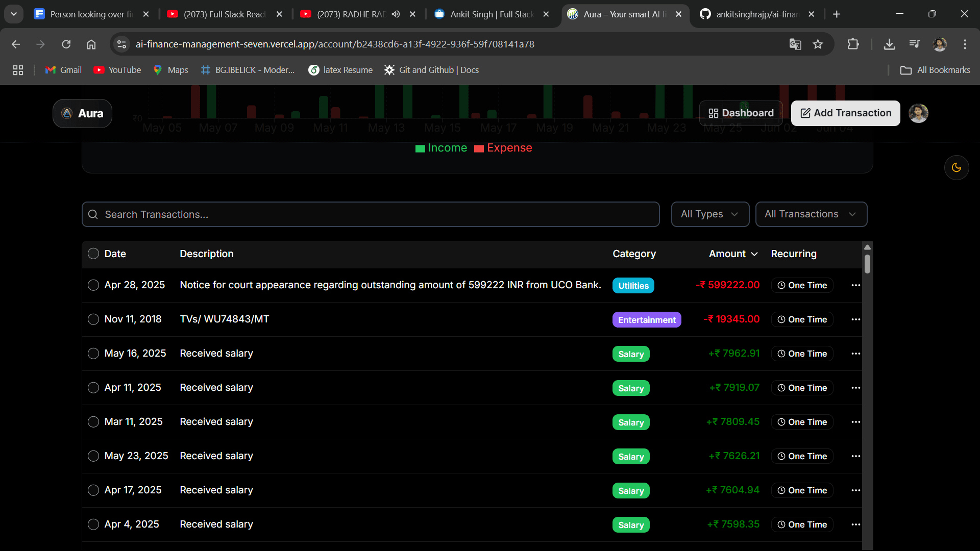
Task: Click the browser address bar URL
Action: (x=335, y=44)
